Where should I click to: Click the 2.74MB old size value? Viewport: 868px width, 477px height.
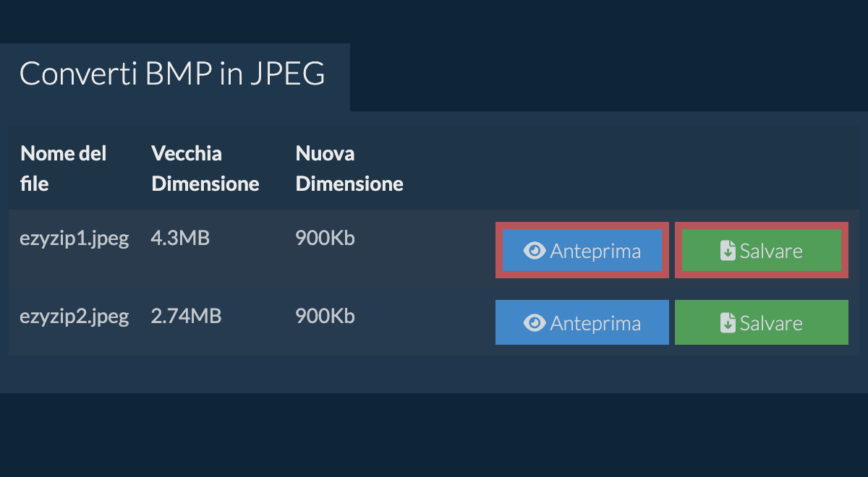click(186, 317)
